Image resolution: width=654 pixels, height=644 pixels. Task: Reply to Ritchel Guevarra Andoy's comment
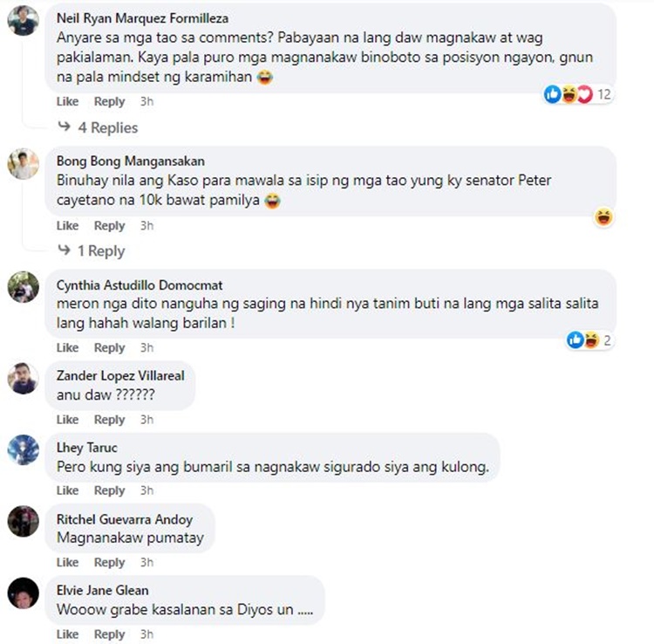pos(109,562)
